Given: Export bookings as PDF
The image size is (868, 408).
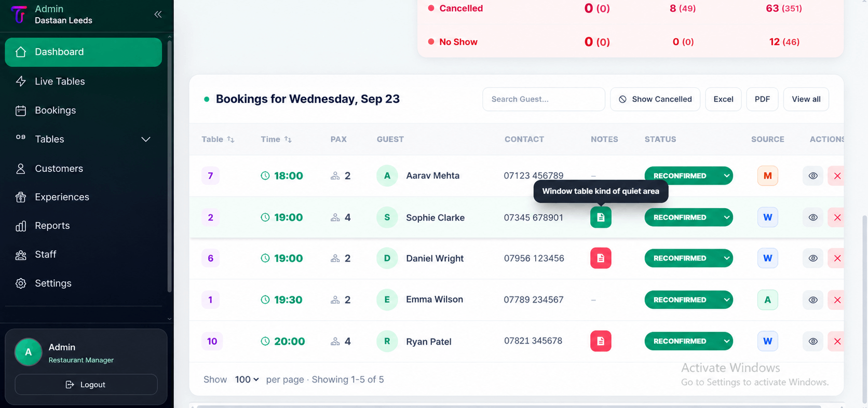Looking at the screenshot, I should [762, 99].
